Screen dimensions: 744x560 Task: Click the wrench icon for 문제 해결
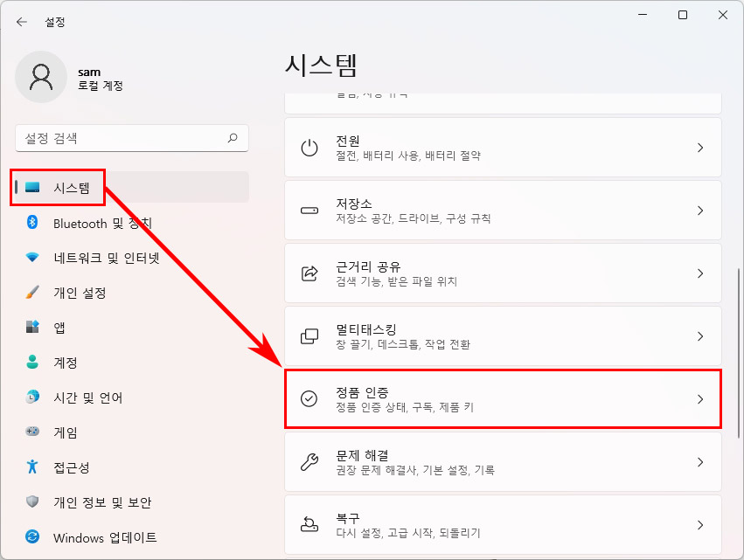[308, 462]
